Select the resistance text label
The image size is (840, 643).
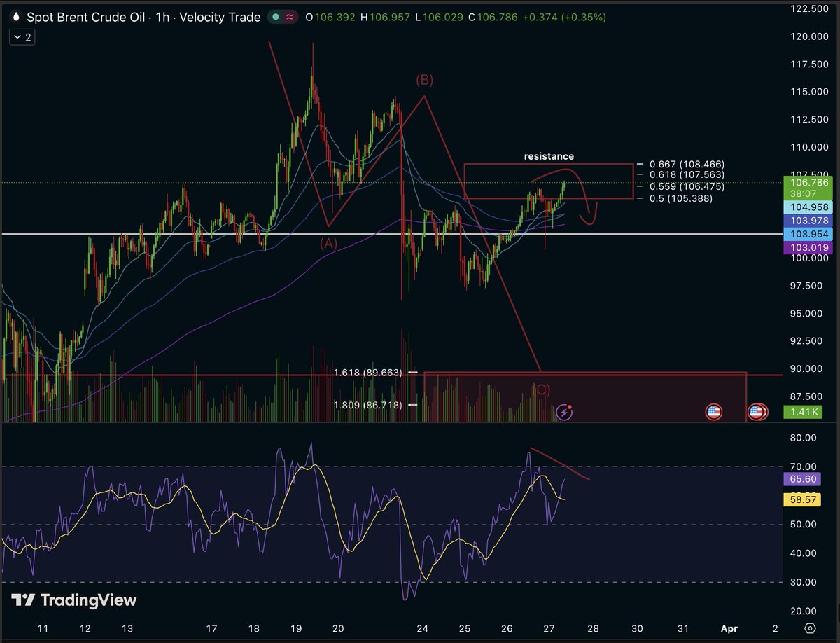[549, 156]
